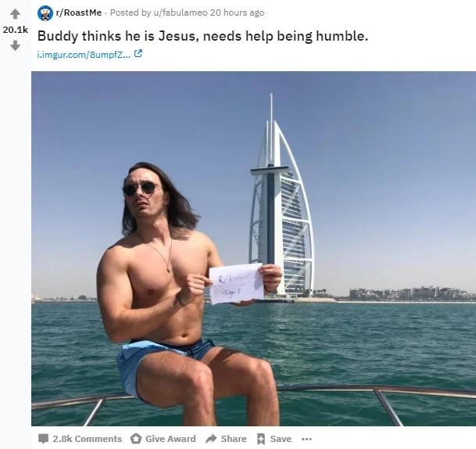476x449 pixels.
Task: Upvote the post with the up arrow
Action: [15, 14]
